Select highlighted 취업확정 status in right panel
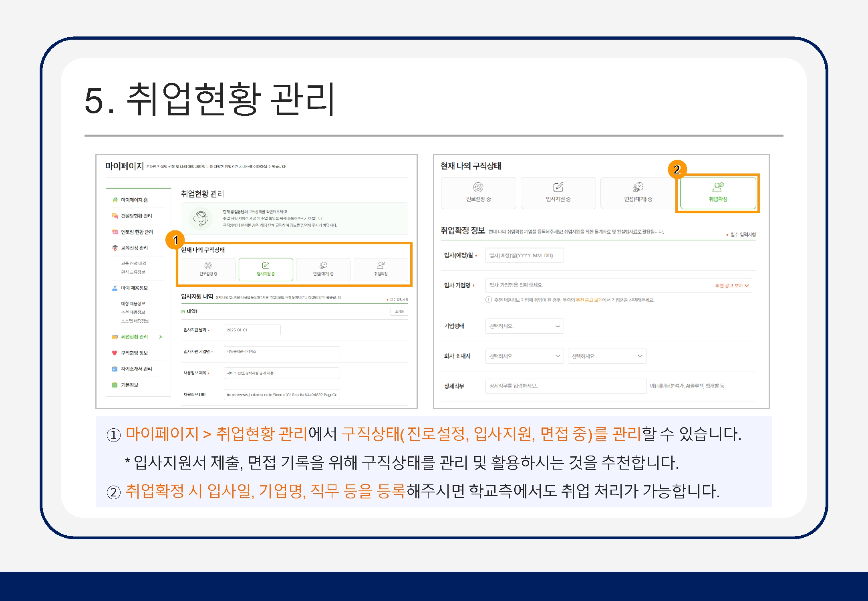868x601 pixels. point(718,193)
